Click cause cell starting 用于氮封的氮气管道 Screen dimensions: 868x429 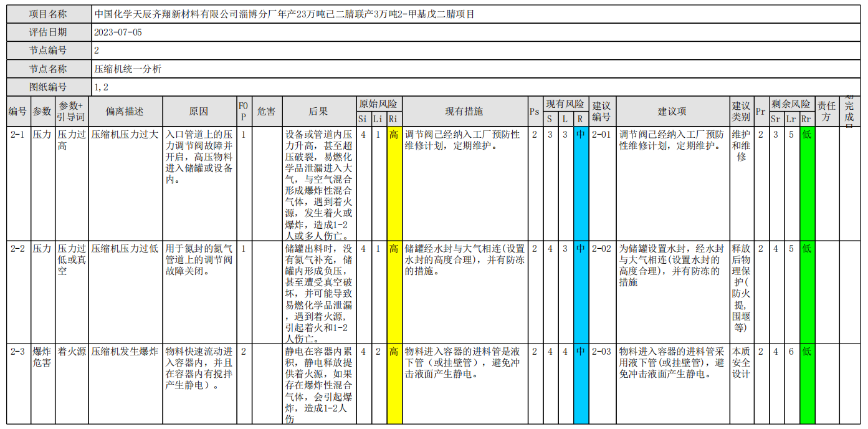point(199,291)
